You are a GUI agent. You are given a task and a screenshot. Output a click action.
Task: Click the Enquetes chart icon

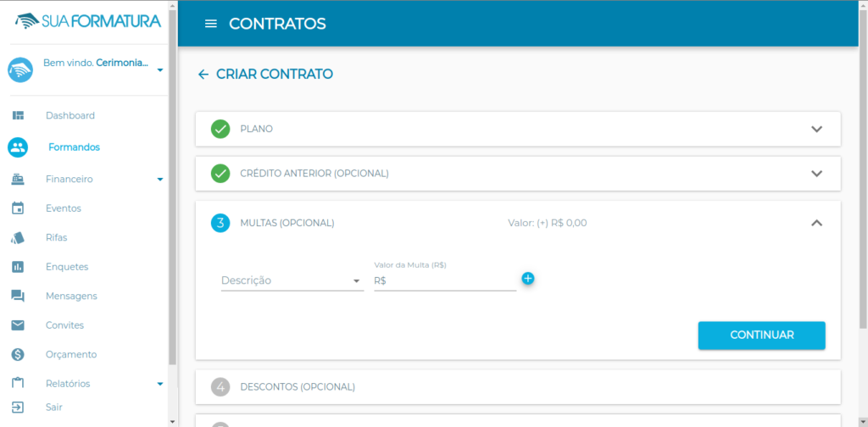point(19,267)
